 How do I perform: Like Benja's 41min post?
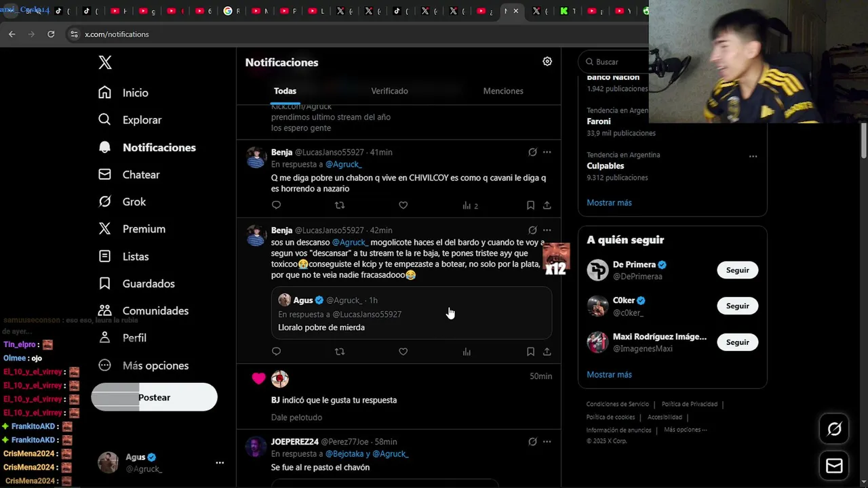(x=403, y=205)
